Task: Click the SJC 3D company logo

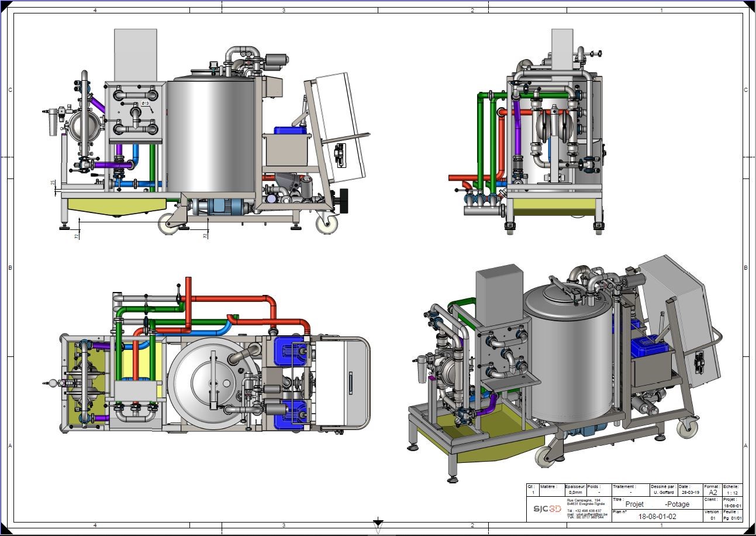Action: pos(547,508)
